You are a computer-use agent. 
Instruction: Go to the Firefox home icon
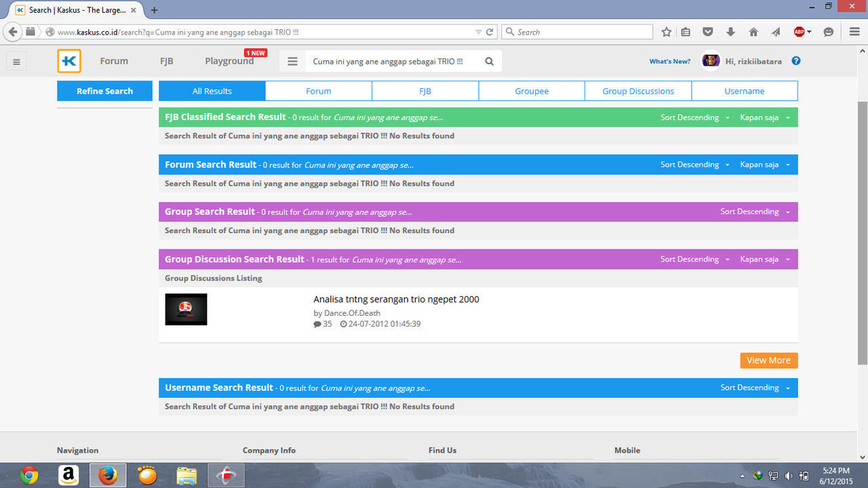pos(753,32)
